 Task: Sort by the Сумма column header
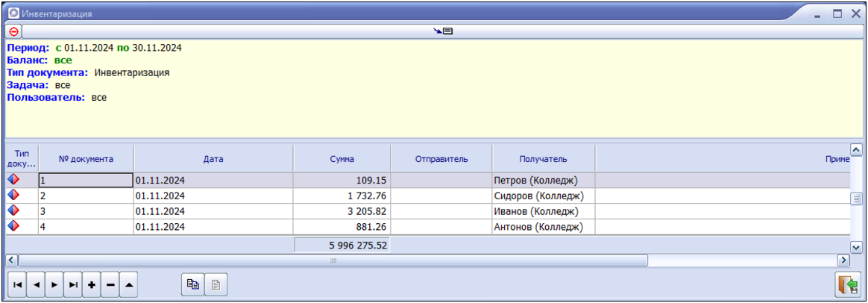coord(342,159)
